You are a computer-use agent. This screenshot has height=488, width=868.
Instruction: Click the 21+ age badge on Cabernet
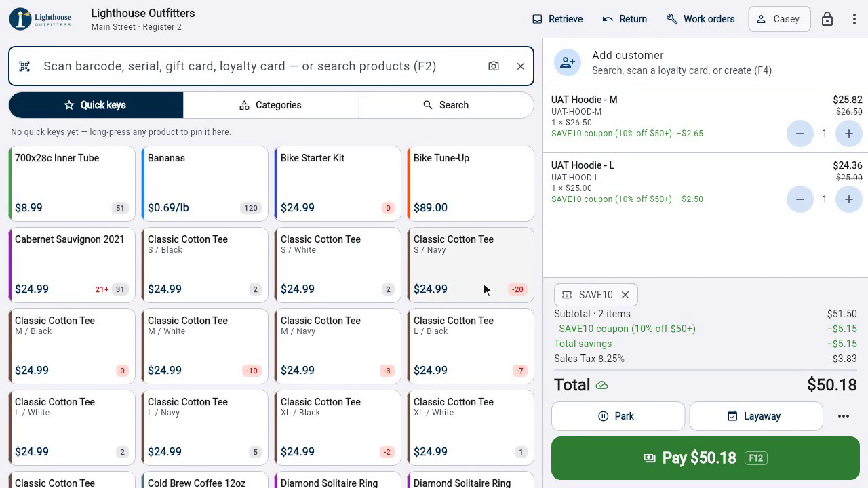point(102,289)
